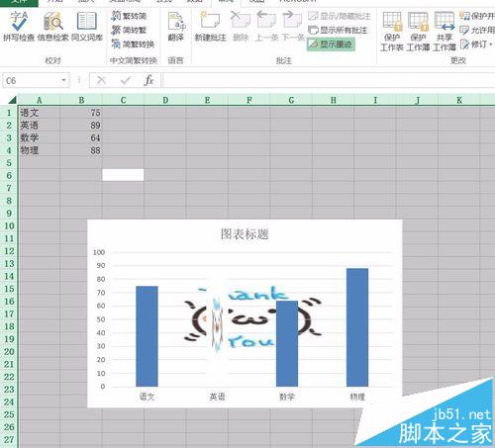Select column G header
Image resolution: width=495 pixels, height=448 pixels.
(x=291, y=100)
